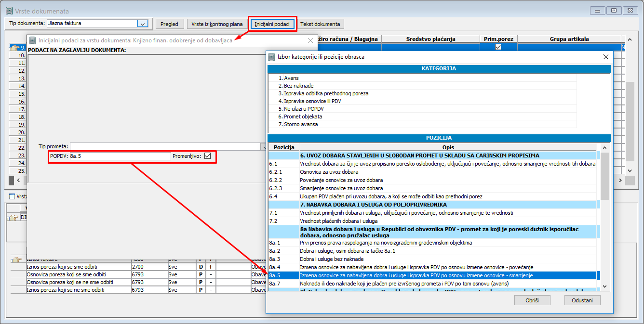Select category '5. Ne ulazi u POPDV'
The width and height of the screenshot is (644, 324).
(x=305, y=109)
